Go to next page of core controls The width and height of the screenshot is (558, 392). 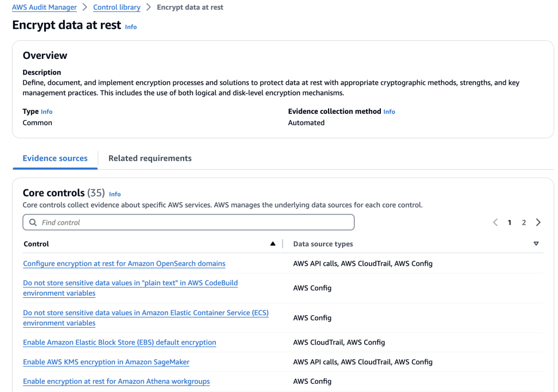(538, 223)
